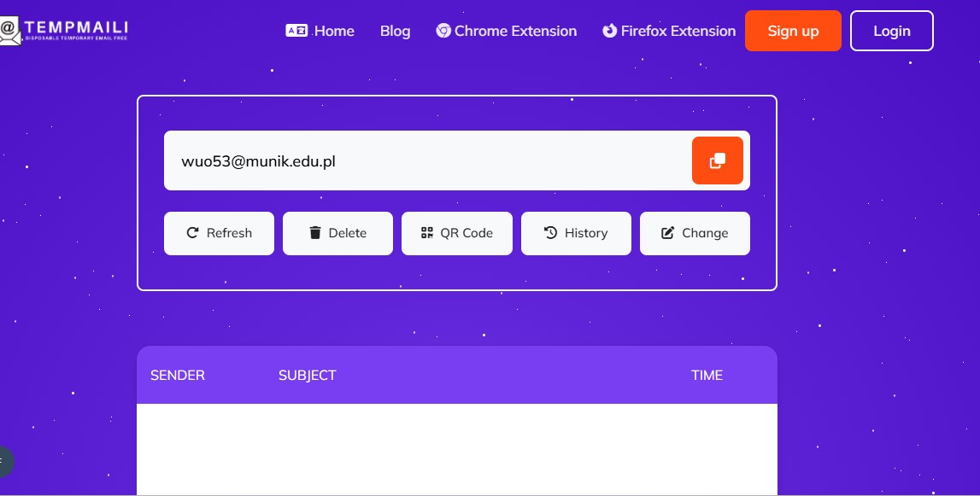This screenshot has width=980, height=496.
Task: Open the Home page
Action: (x=334, y=31)
